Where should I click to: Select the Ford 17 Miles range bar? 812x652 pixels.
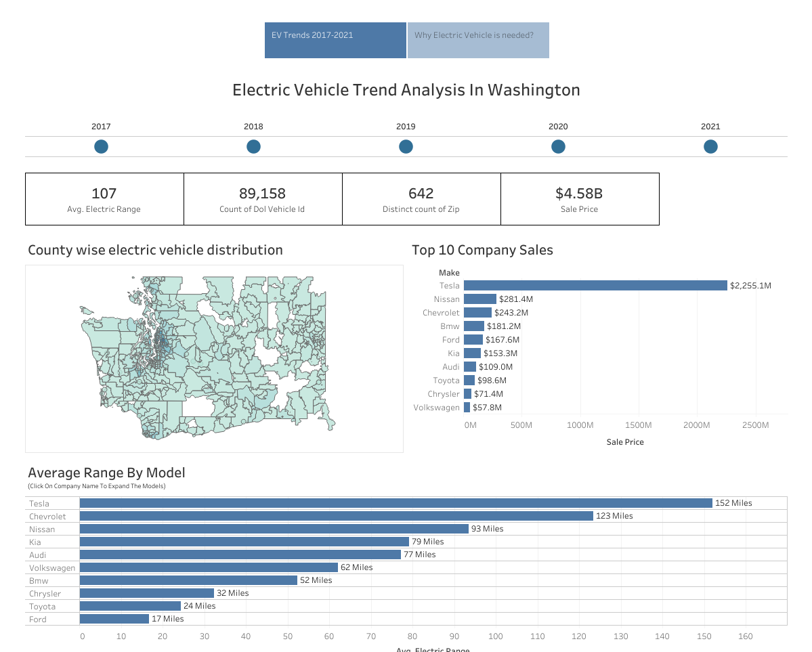[x=114, y=619]
